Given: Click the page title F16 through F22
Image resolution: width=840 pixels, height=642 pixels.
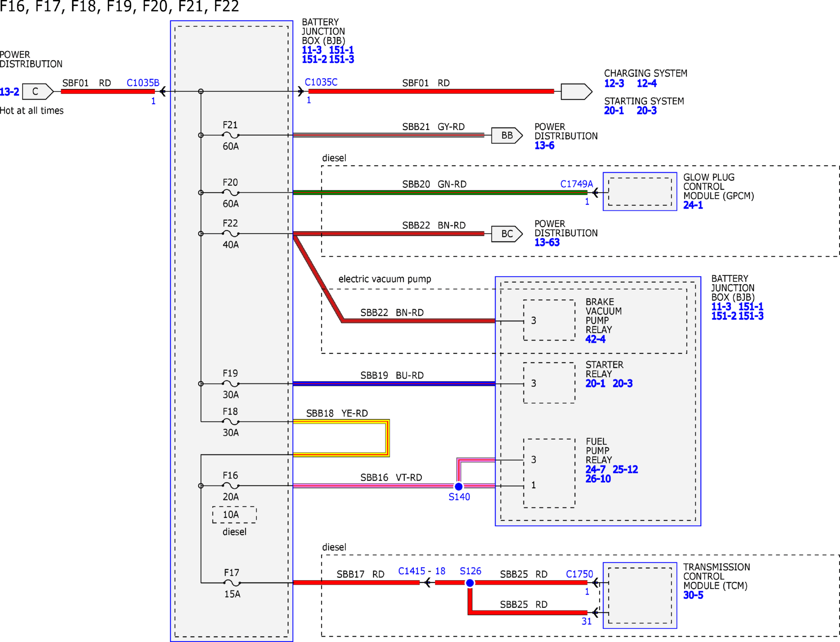Looking at the screenshot, I should point(119,6).
